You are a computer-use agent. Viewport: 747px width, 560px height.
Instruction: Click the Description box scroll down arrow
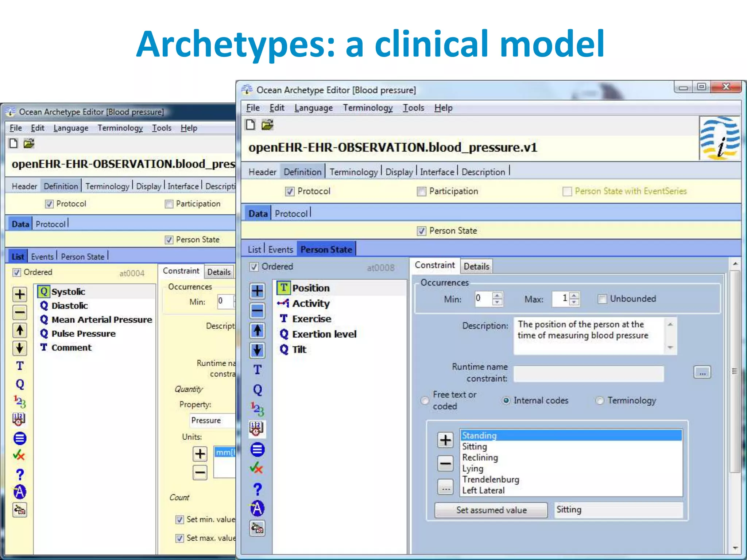[670, 347]
